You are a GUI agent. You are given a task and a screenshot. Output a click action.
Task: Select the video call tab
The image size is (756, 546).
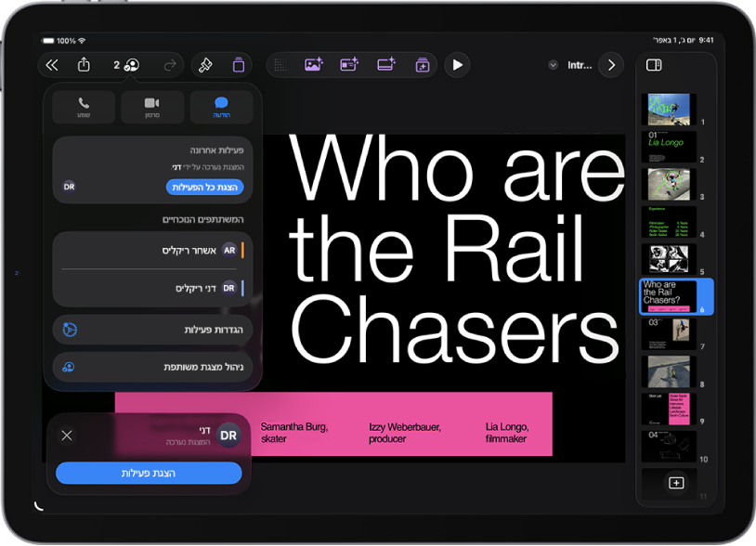pyautogui.click(x=152, y=107)
